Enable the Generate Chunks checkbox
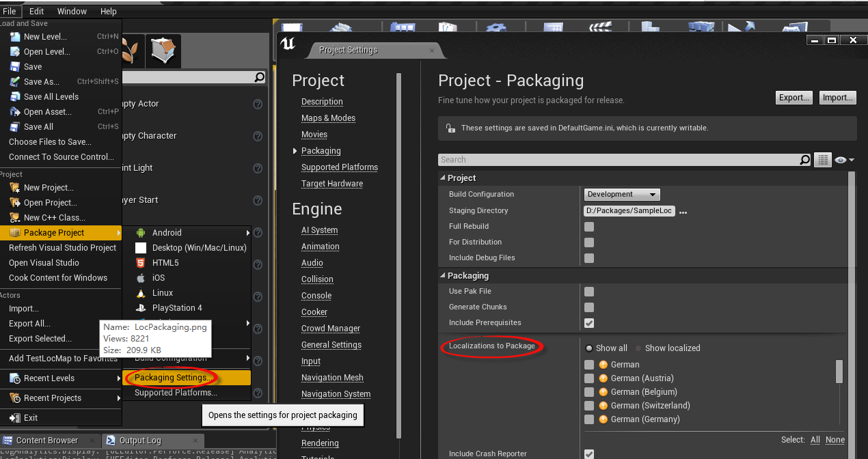868x459 pixels. [x=589, y=307]
